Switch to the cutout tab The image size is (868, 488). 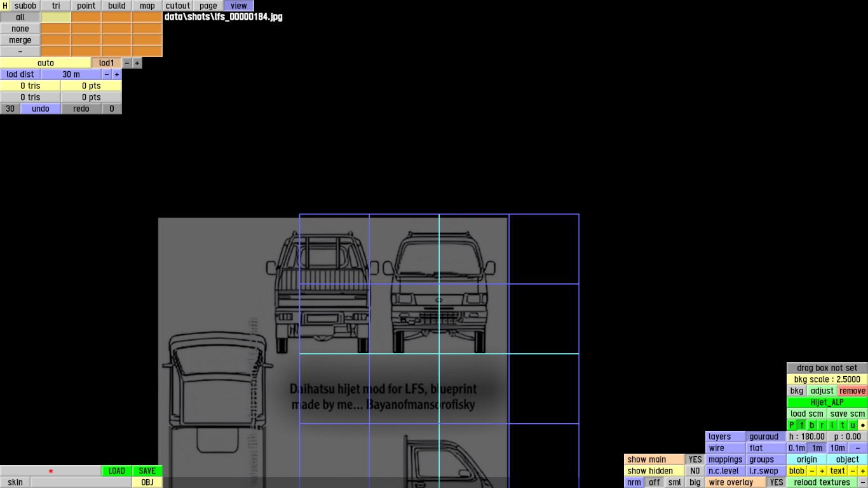[x=178, y=6]
